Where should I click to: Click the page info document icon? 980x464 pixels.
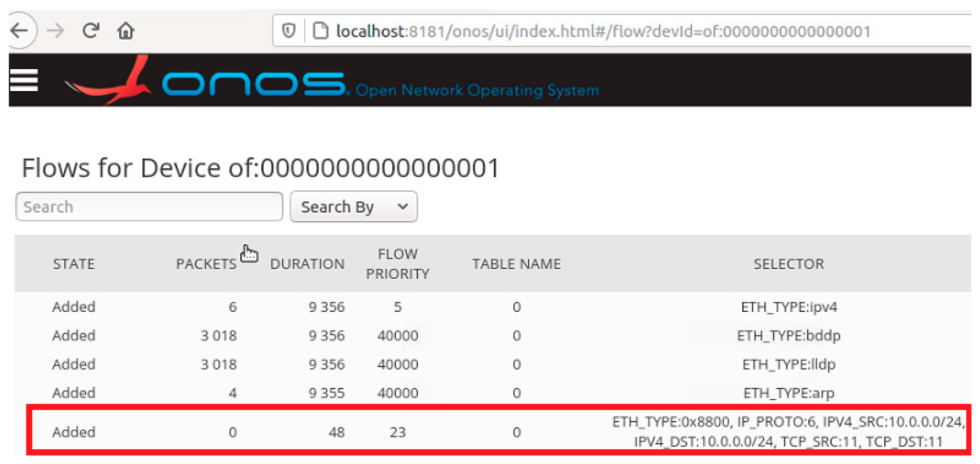coord(320,31)
